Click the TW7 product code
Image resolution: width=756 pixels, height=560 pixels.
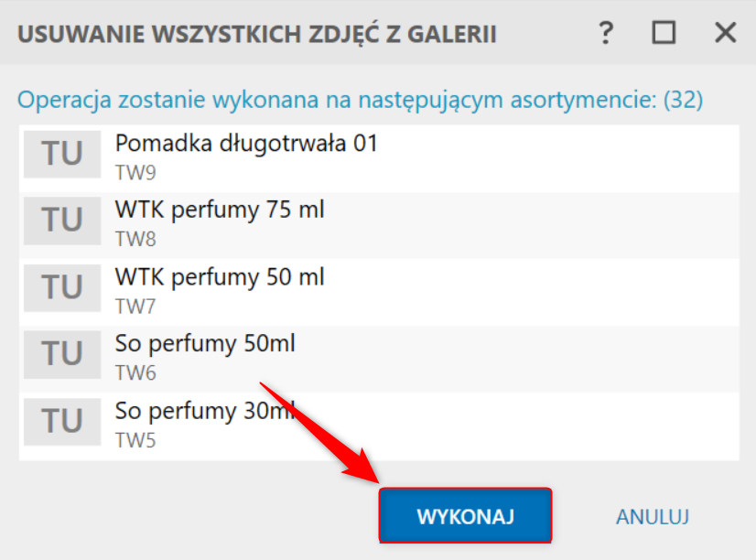(x=135, y=307)
